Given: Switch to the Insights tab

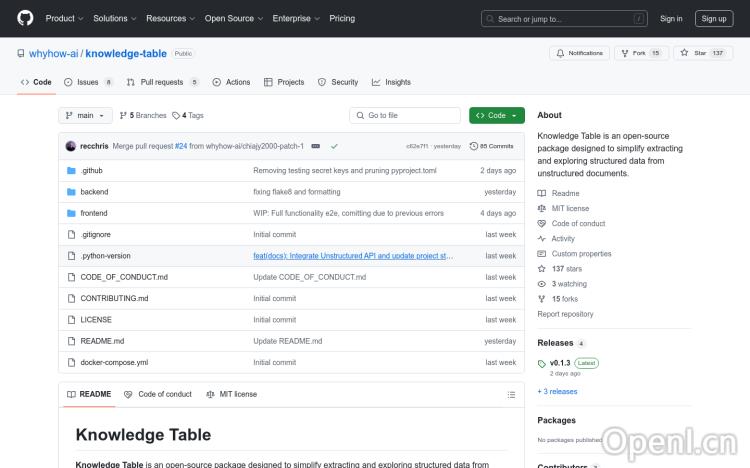Looking at the screenshot, I should (x=391, y=82).
